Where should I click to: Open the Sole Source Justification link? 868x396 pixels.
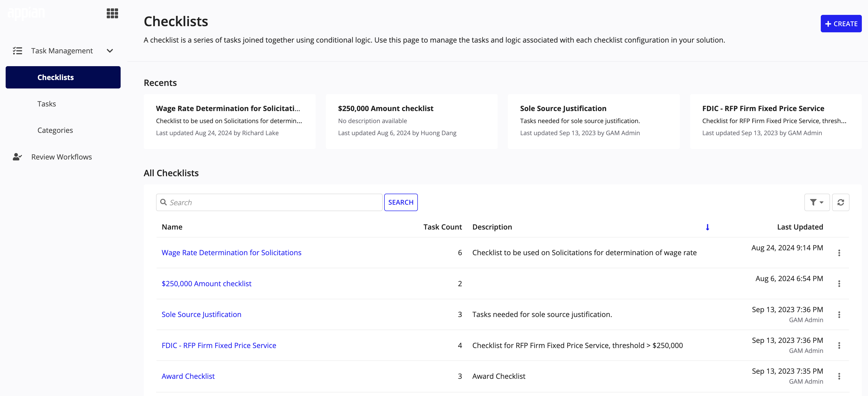201,314
